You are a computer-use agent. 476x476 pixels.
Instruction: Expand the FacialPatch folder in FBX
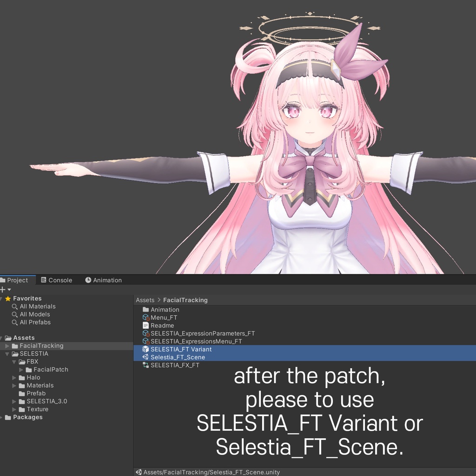coord(20,369)
